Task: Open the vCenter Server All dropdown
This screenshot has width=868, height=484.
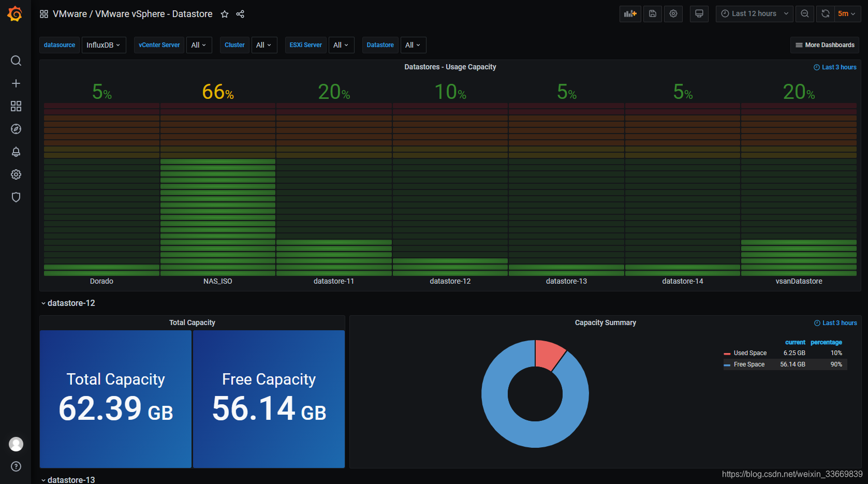Action: pos(199,45)
